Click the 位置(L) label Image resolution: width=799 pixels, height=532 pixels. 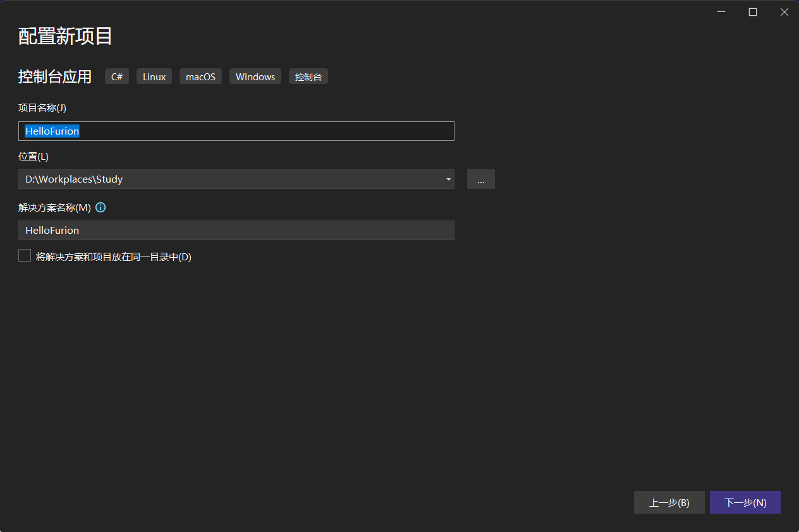pyautogui.click(x=34, y=156)
